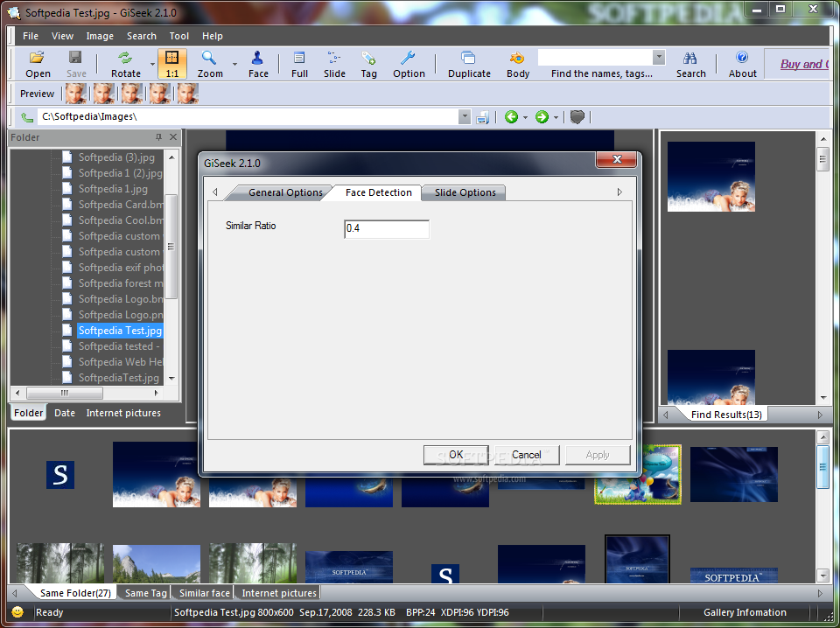
Task: Open the forward history dropdown arrow
Action: pyautogui.click(x=556, y=117)
